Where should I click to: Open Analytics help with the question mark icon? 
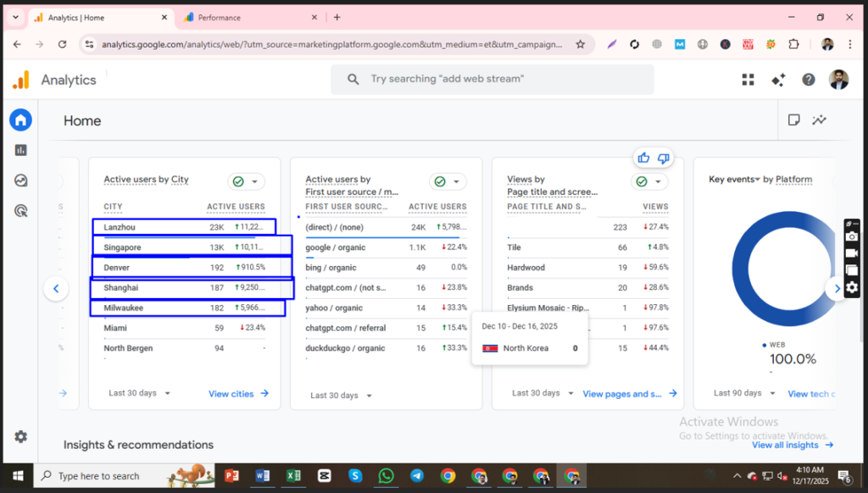pyautogui.click(x=809, y=79)
